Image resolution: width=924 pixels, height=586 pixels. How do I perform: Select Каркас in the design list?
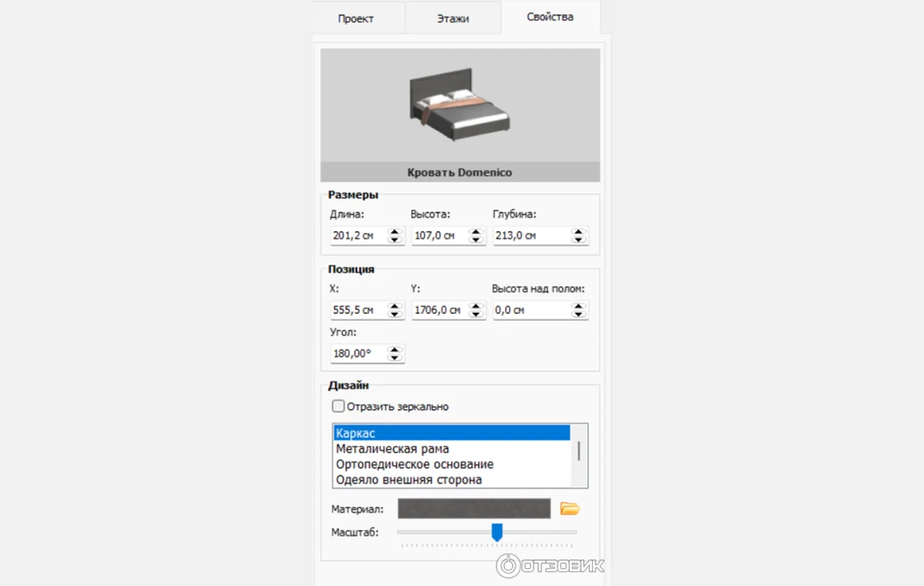(452, 433)
